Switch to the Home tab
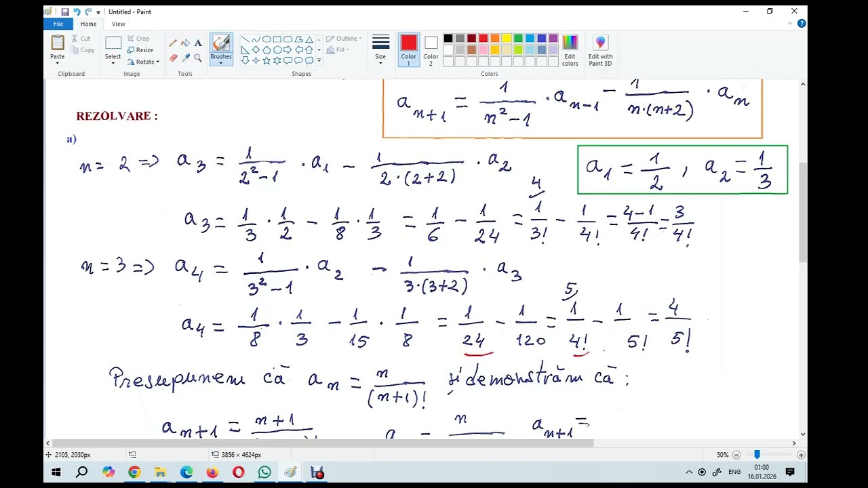 pos(88,24)
